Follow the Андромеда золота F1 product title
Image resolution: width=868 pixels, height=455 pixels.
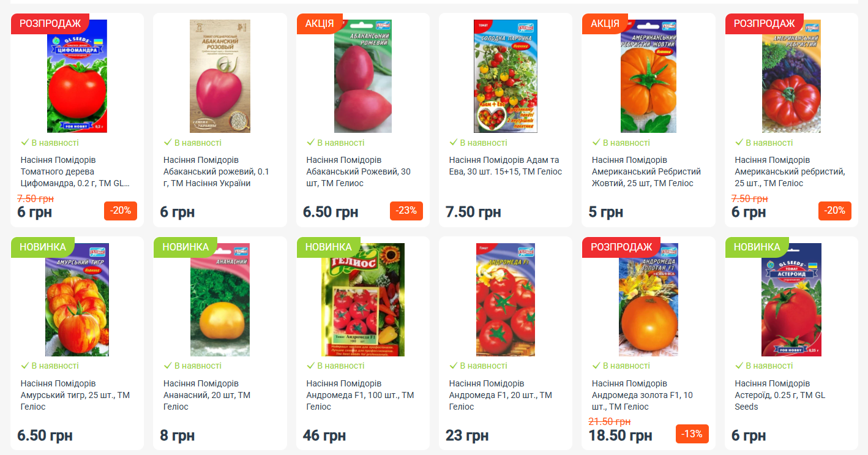pyautogui.click(x=642, y=395)
